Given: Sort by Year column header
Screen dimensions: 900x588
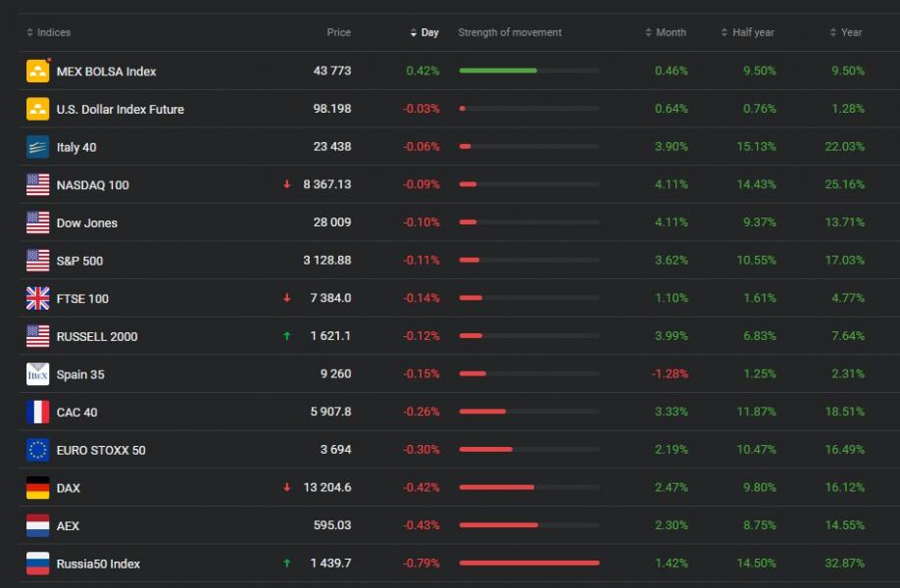Looking at the screenshot, I should point(850,32).
